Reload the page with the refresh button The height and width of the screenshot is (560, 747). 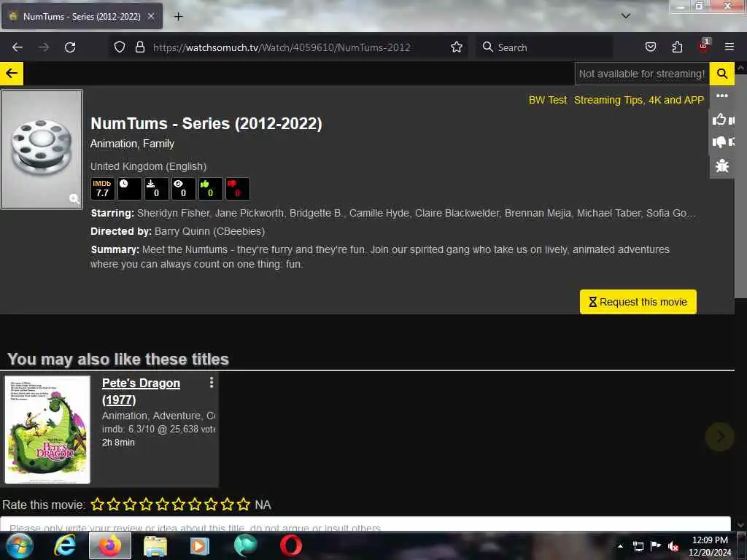click(x=70, y=47)
